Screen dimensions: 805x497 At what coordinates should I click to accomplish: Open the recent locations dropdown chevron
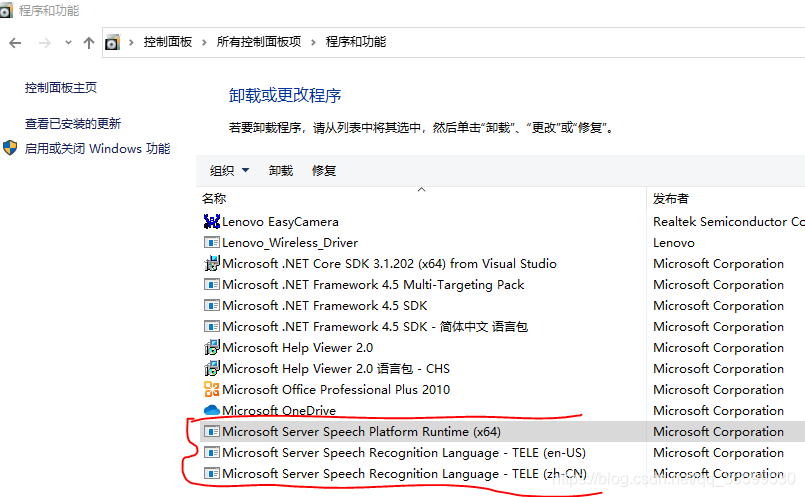(x=68, y=43)
